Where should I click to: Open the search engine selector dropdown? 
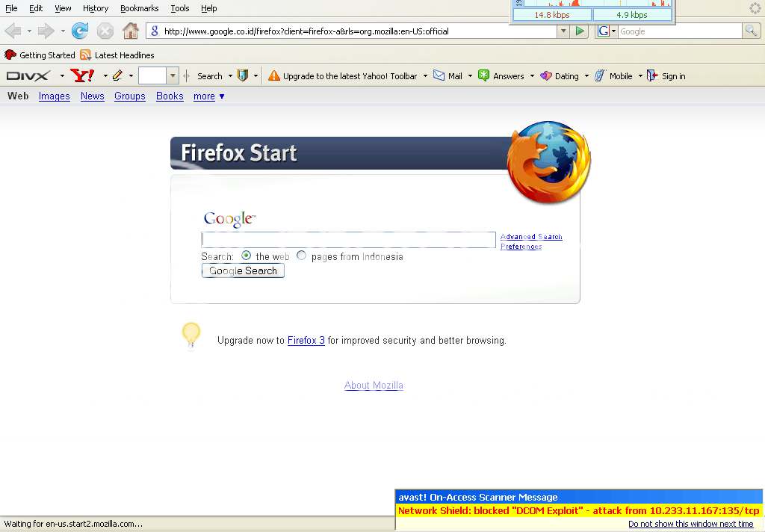(613, 31)
